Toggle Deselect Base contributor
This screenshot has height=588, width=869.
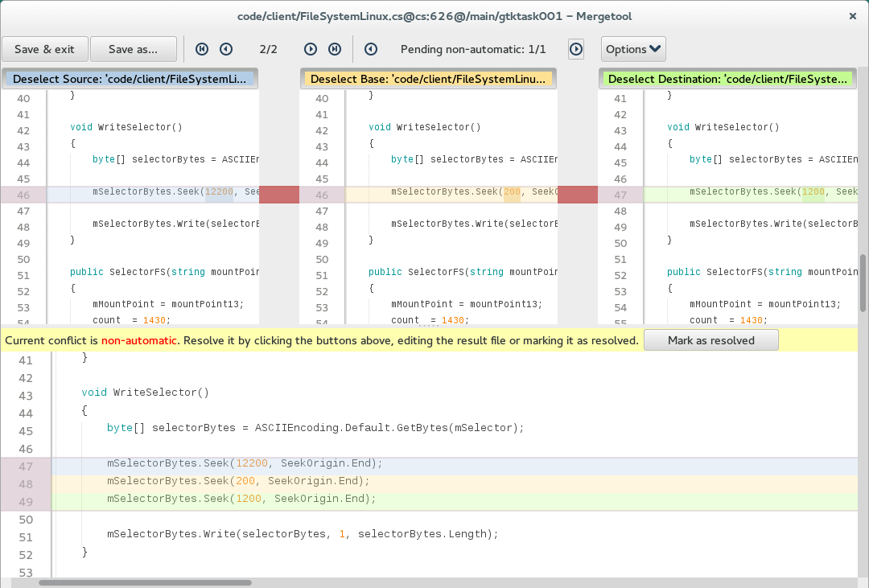click(428, 79)
